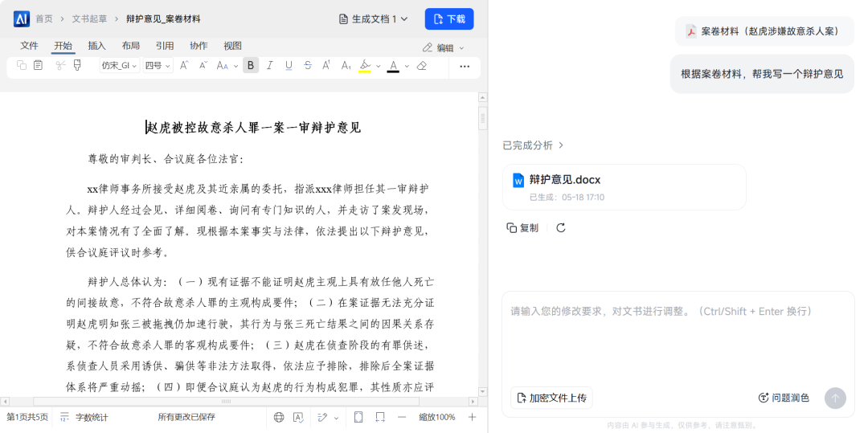
Task: Click the change case Aa icon
Action: (x=222, y=66)
